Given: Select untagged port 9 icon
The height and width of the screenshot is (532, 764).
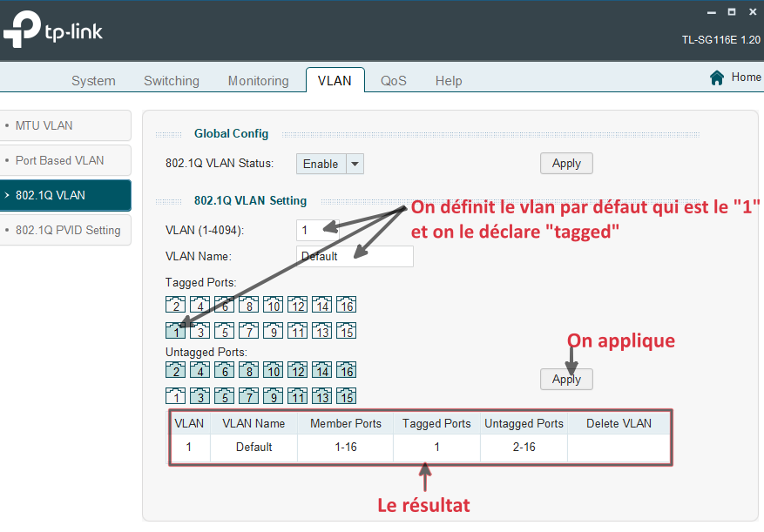Looking at the screenshot, I should pos(273,396).
